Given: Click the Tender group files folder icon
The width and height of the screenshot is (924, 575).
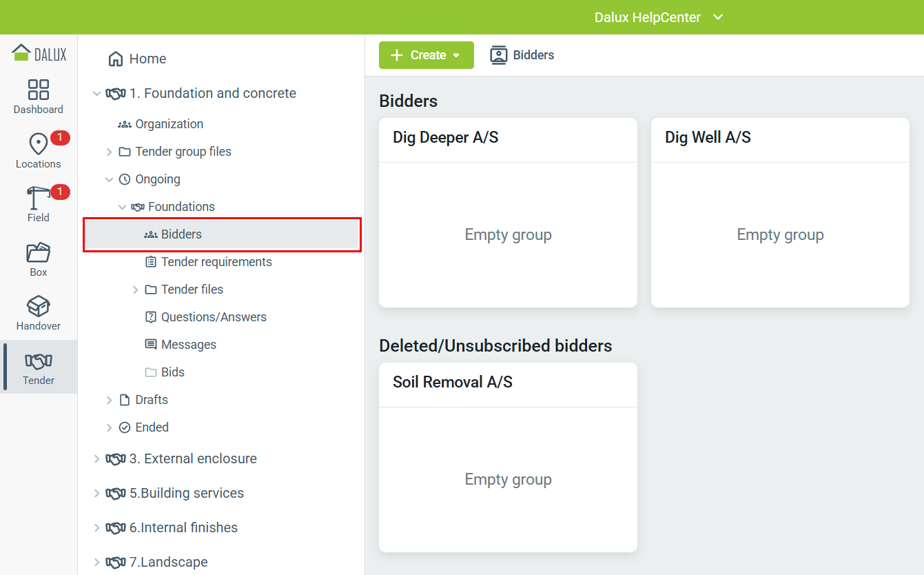Looking at the screenshot, I should [125, 152].
